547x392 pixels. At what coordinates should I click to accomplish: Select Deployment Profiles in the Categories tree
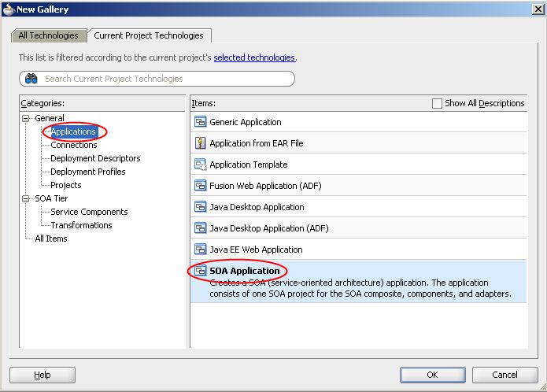click(87, 172)
